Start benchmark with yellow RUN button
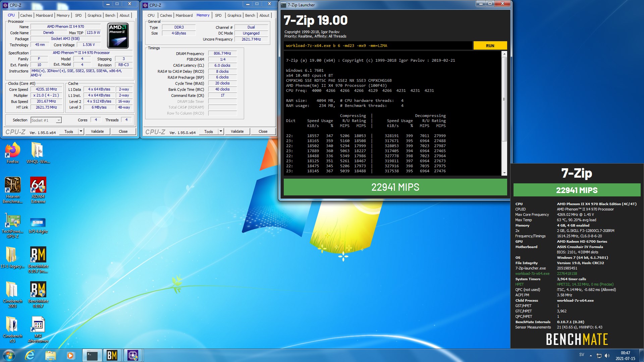Image resolution: width=644 pixels, height=362 pixels. point(490,46)
